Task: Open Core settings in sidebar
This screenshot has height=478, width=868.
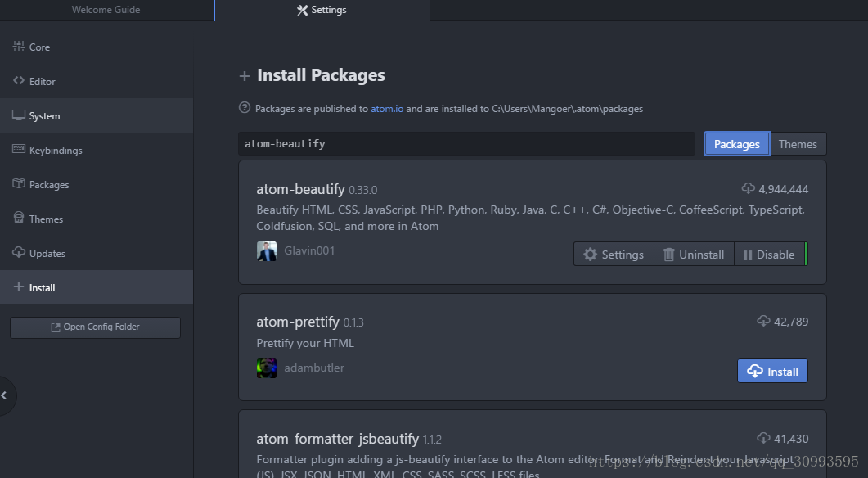Action: click(97, 47)
